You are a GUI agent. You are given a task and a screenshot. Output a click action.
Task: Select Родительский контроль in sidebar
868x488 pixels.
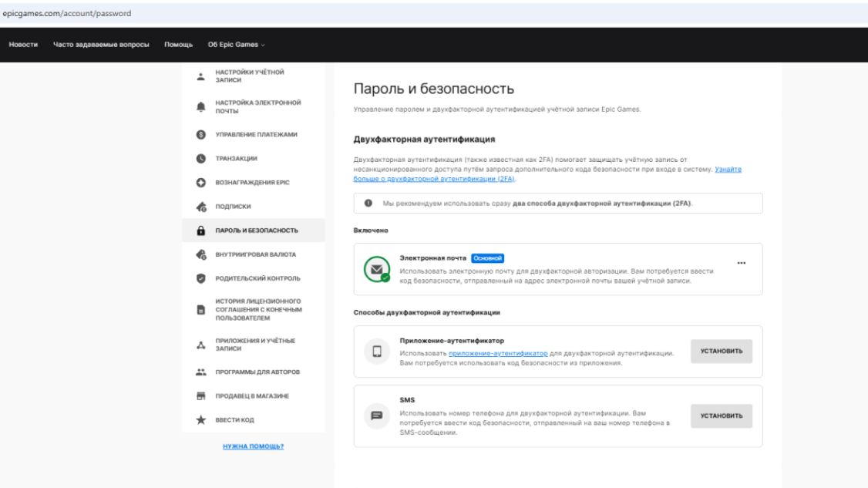pos(254,278)
